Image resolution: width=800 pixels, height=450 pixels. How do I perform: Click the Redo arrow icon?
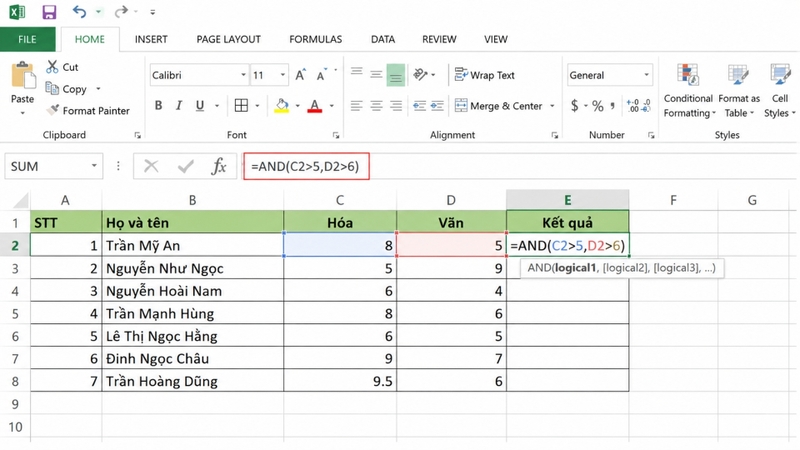pos(120,11)
